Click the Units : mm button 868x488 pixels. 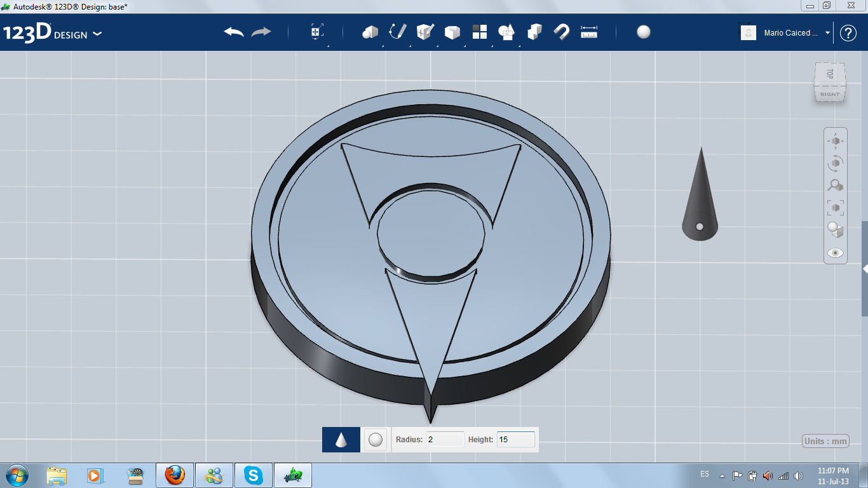[825, 441]
